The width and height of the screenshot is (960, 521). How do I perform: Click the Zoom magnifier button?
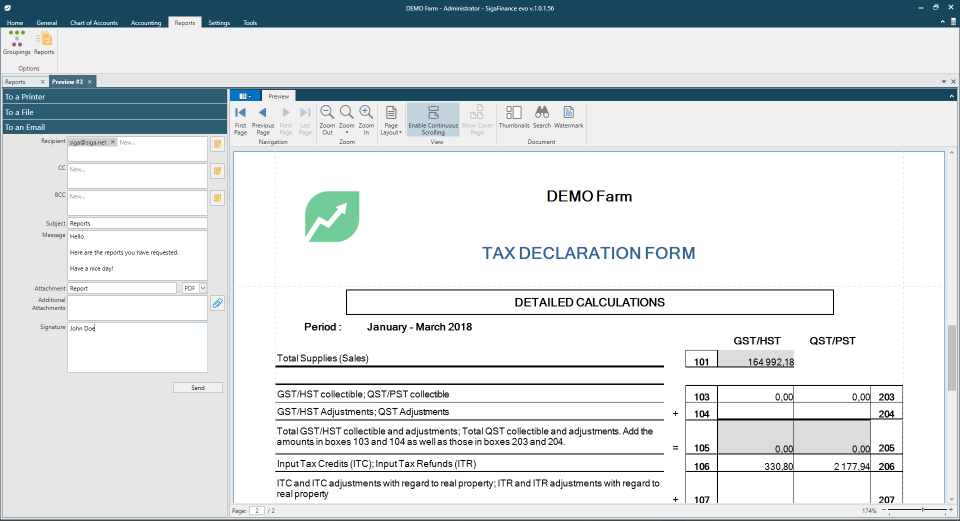347,120
